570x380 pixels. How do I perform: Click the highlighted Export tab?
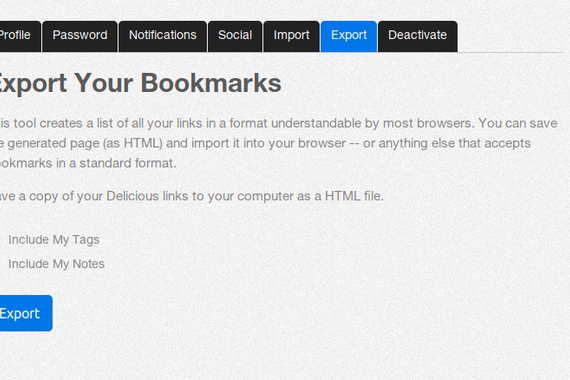(349, 36)
